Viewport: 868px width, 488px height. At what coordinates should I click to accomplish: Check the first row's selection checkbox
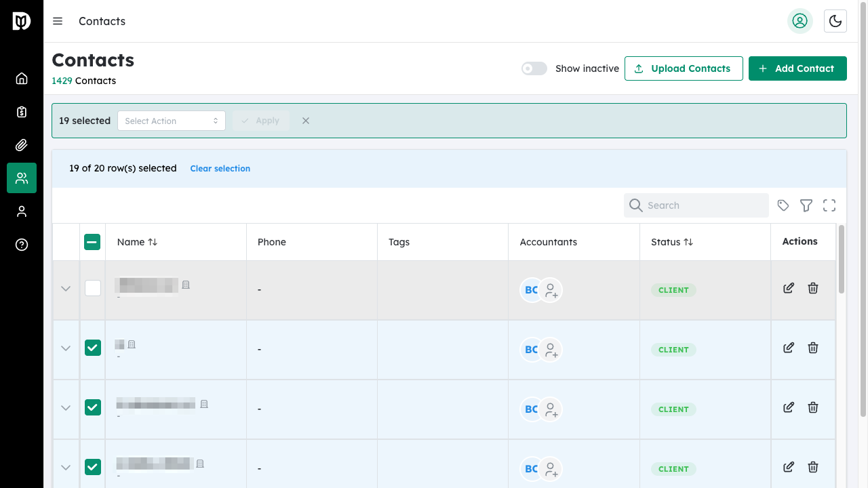92,287
